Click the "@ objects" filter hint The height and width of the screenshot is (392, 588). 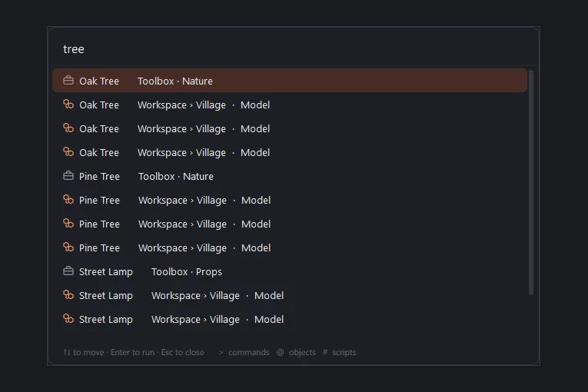[x=296, y=352]
